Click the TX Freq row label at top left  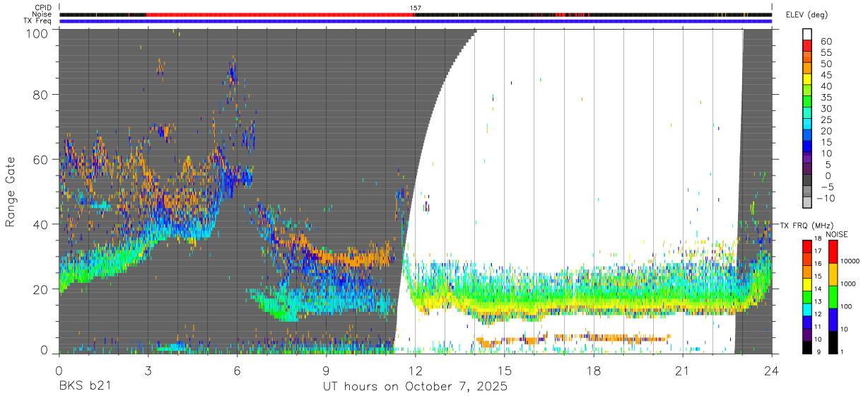pos(37,21)
